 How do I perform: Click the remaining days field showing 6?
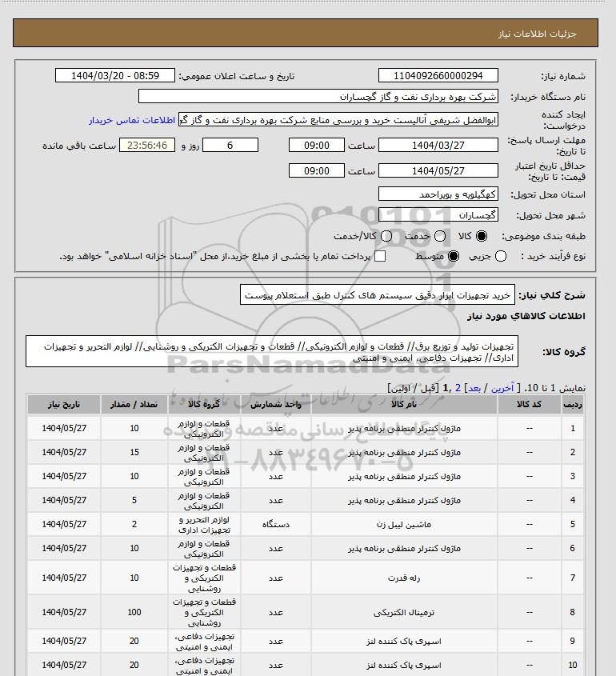230,146
